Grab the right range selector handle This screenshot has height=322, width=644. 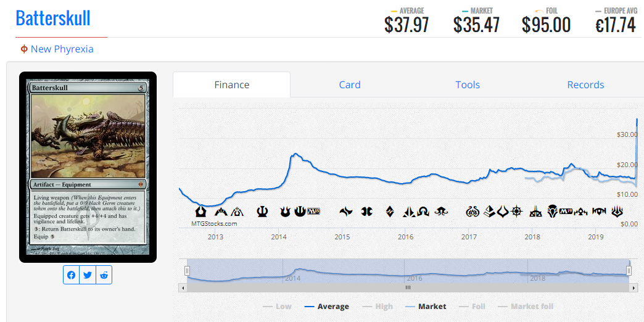coord(629,271)
